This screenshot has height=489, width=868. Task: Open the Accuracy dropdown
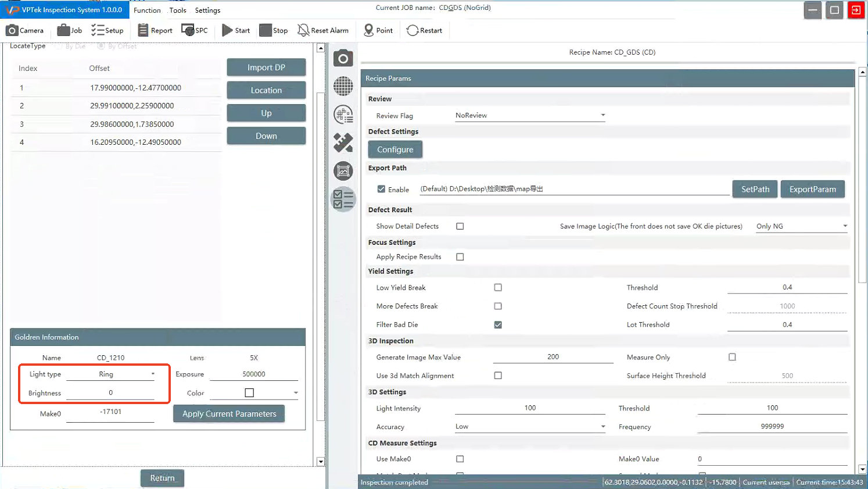point(530,426)
